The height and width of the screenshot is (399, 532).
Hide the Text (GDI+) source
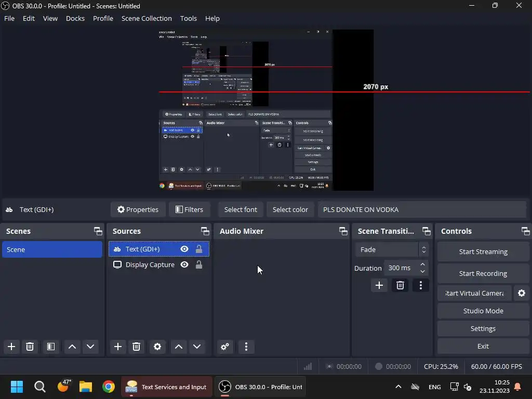coord(184,249)
